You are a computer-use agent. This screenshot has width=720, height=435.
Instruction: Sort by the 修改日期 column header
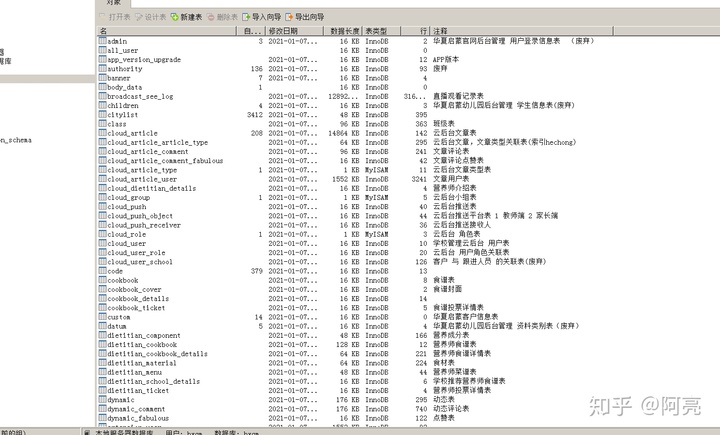click(294, 31)
